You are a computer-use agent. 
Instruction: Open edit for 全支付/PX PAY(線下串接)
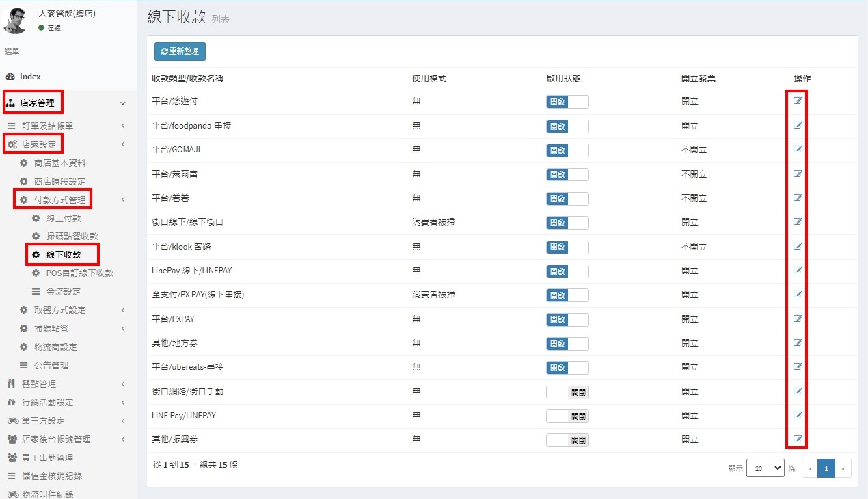(x=797, y=295)
